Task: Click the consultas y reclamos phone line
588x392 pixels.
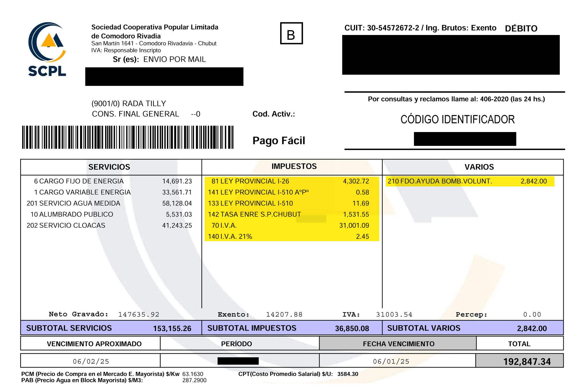Action: pyautogui.click(x=456, y=99)
